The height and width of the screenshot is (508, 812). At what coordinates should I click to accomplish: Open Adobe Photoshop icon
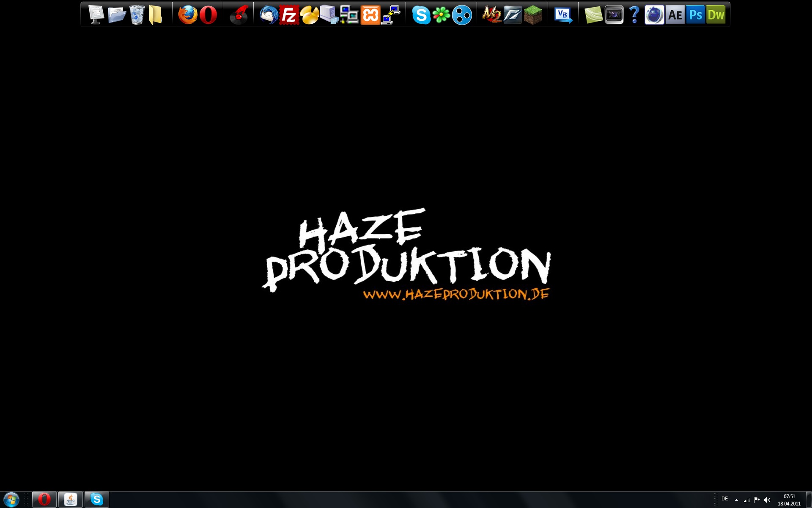point(695,15)
